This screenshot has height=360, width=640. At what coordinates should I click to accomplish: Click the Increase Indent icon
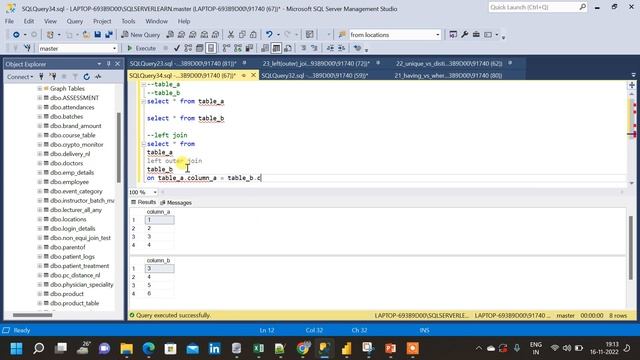coord(341,48)
